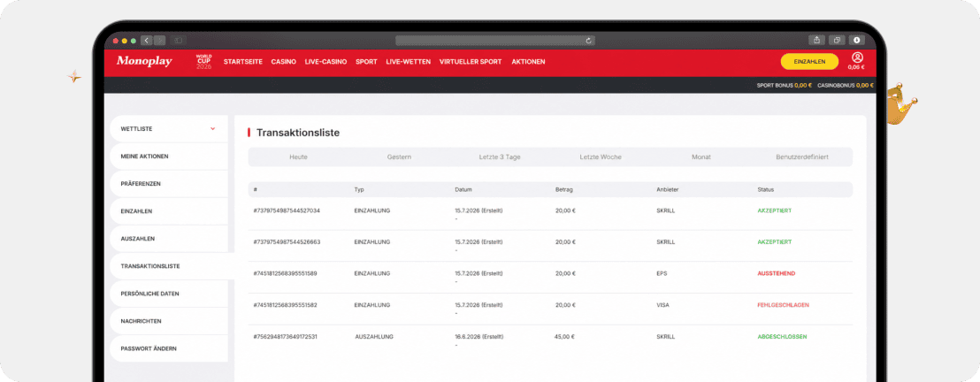Open Live-Wetten in the top navigation

(408, 62)
